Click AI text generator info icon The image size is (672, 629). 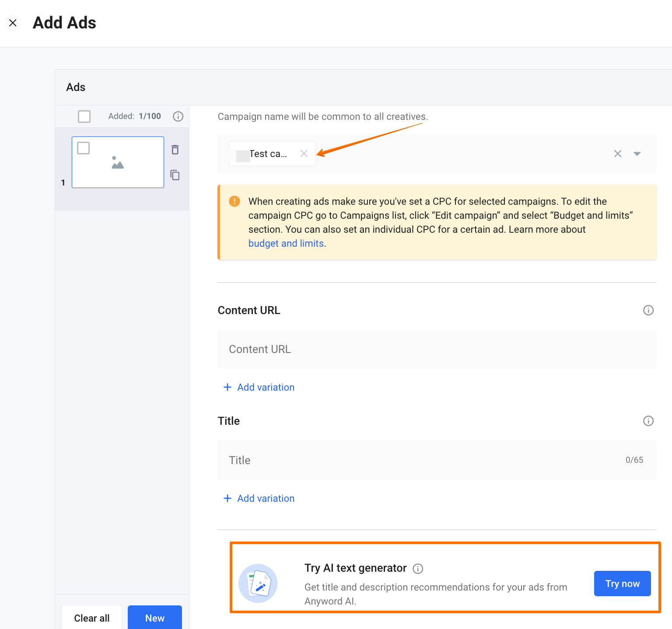418,569
